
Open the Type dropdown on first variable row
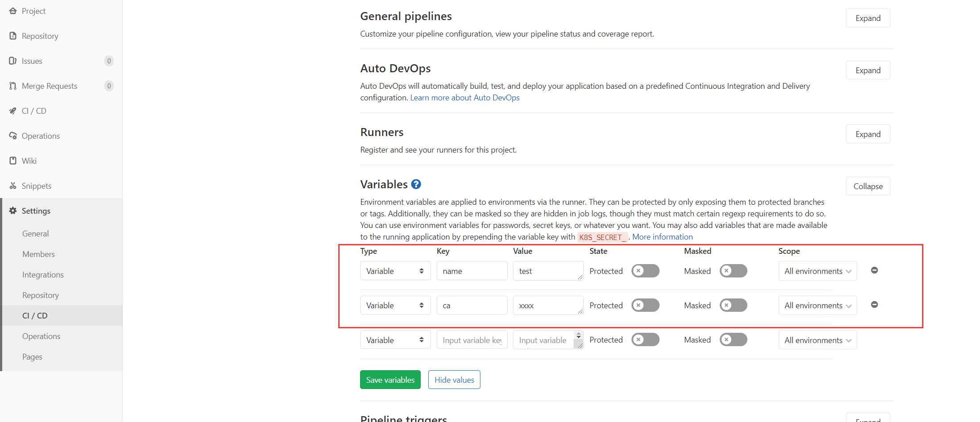pyautogui.click(x=395, y=270)
